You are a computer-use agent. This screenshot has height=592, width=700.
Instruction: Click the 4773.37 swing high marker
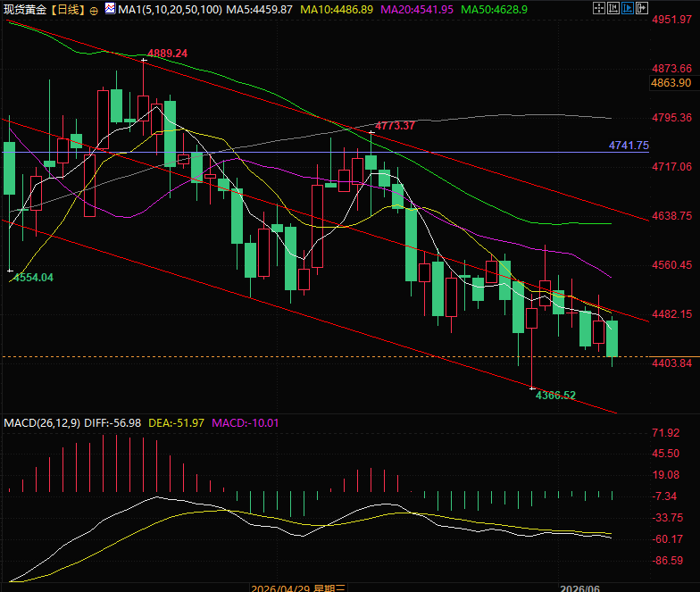395,126
